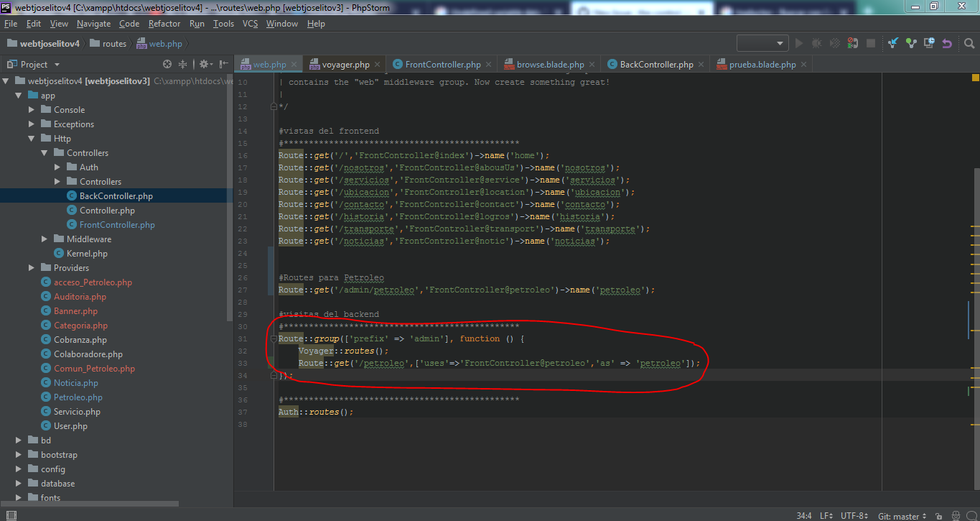Click the Scroll from Source target icon

[x=167, y=64]
